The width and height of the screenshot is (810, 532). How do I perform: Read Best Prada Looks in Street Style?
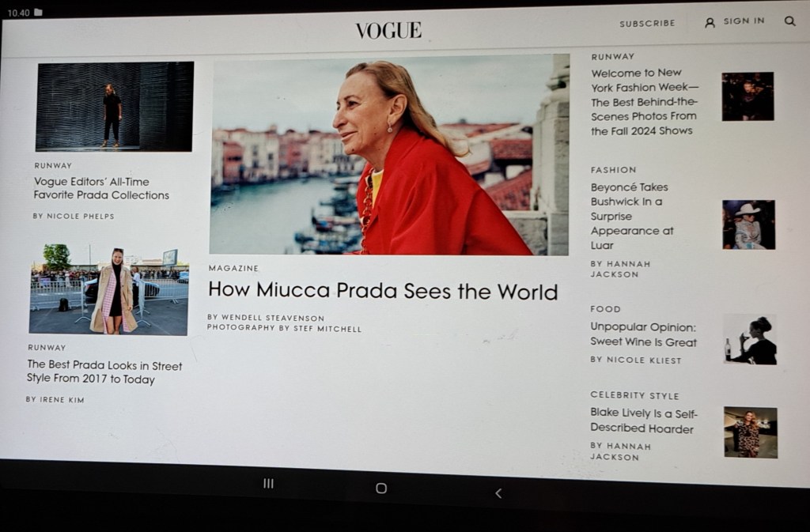point(104,372)
